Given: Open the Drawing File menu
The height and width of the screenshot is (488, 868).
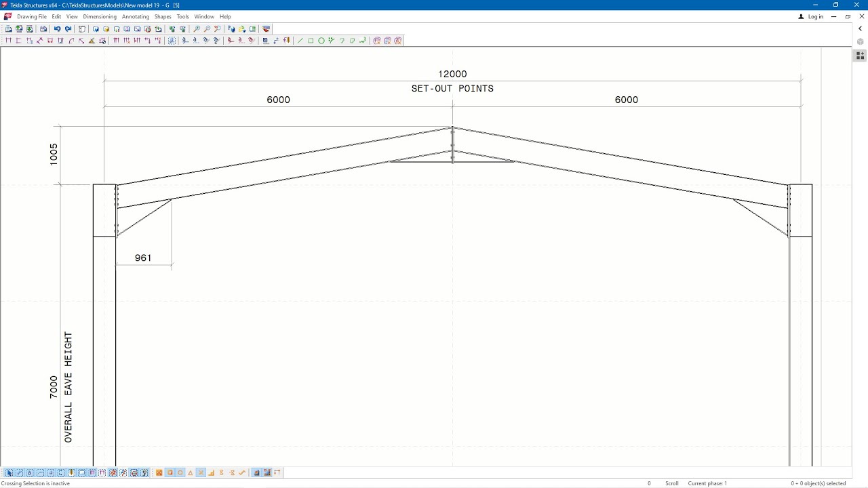Looking at the screenshot, I should click(x=32, y=16).
